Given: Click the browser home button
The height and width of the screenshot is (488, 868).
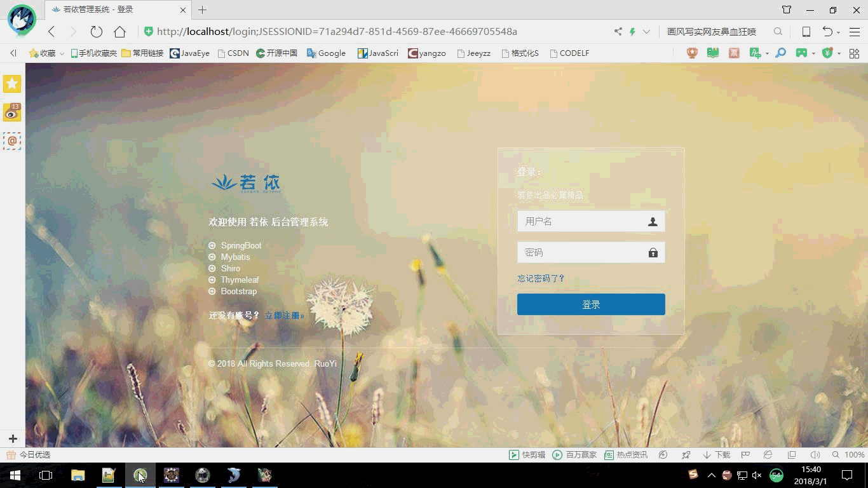Looking at the screenshot, I should [119, 32].
